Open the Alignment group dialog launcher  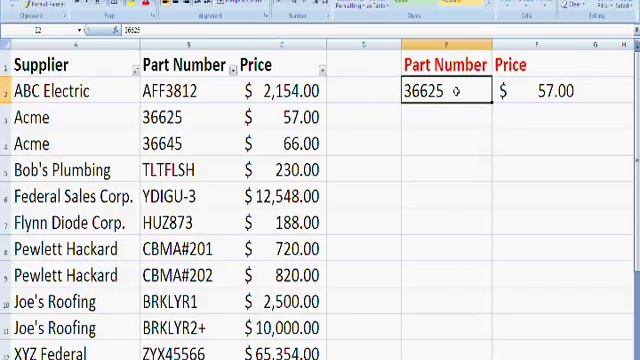(266, 16)
